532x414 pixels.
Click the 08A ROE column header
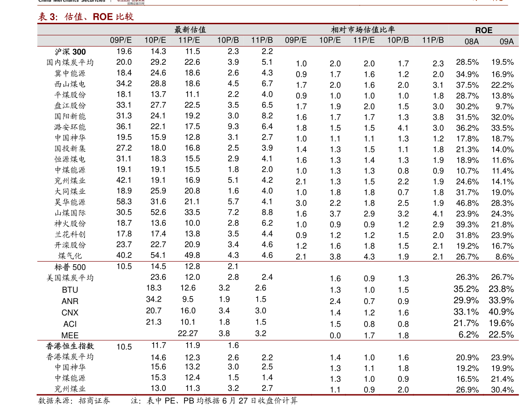pos(472,42)
